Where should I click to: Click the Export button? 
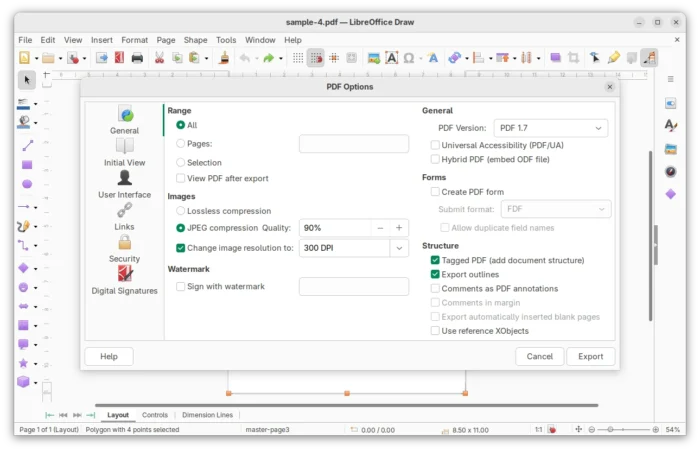click(591, 356)
